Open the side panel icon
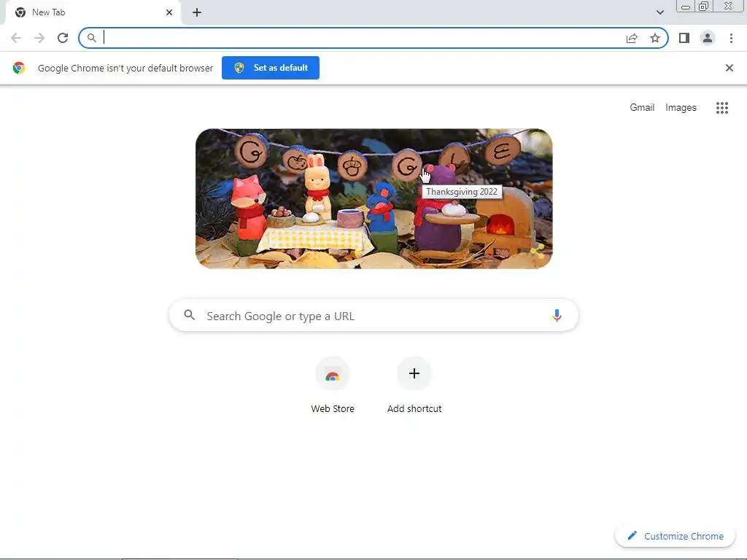The height and width of the screenshot is (560, 747). pos(684,38)
